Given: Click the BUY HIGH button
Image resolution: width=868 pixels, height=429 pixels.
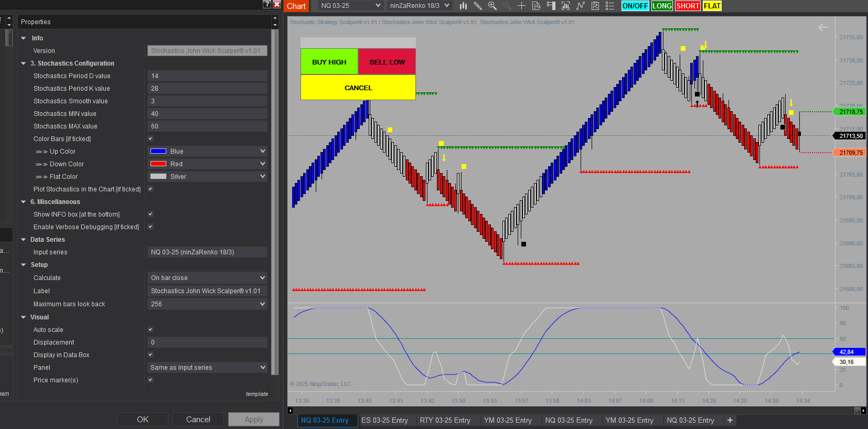Looking at the screenshot, I should point(329,62).
